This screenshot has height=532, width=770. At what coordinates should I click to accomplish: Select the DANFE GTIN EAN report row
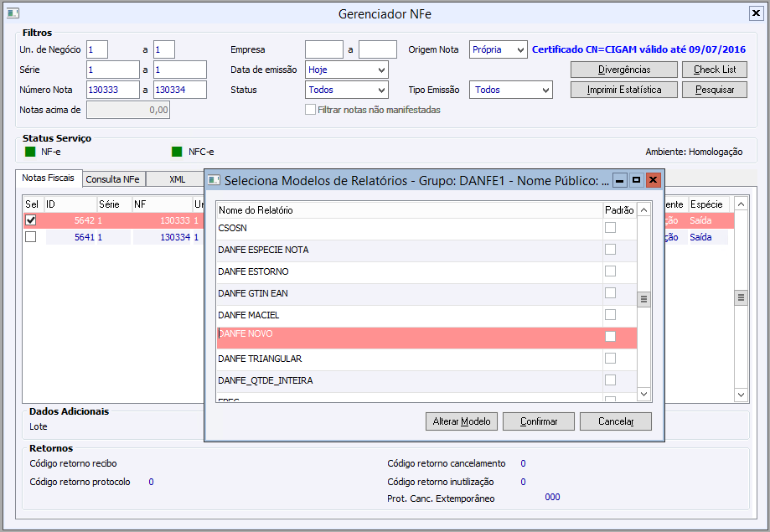pos(410,293)
